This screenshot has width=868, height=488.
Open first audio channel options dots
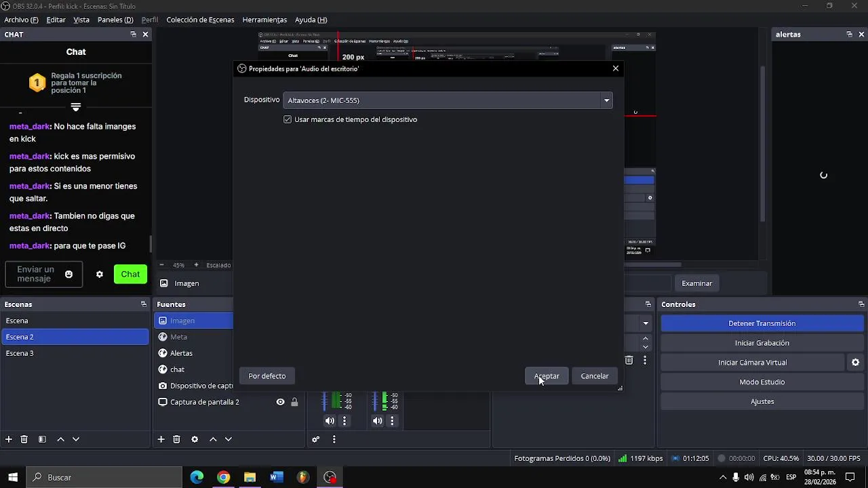pyautogui.click(x=344, y=421)
